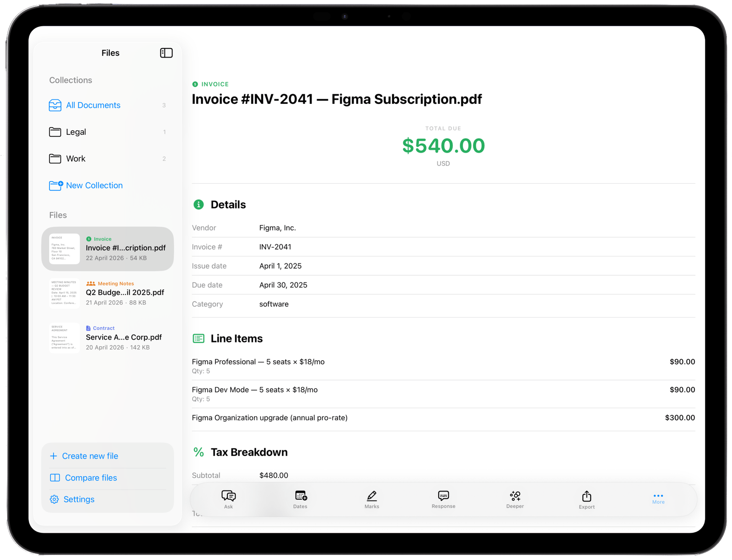Click the Files sidebar title
This screenshot has height=560, width=732.
110,53
